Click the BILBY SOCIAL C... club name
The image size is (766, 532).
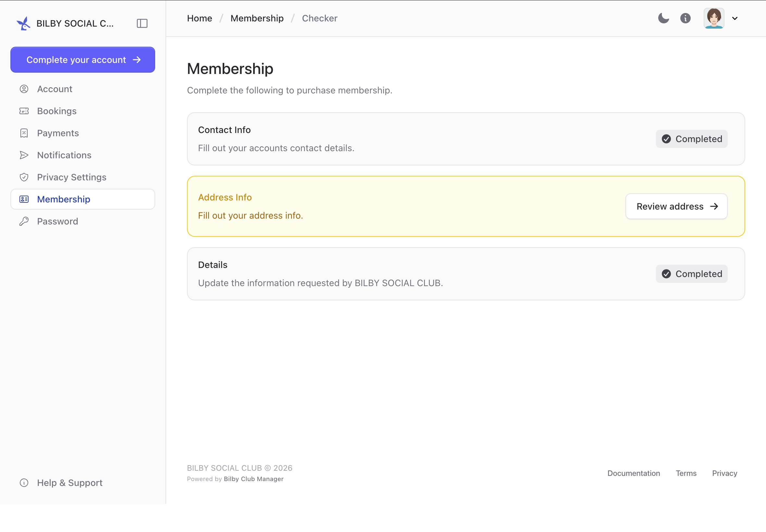click(75, 23)
